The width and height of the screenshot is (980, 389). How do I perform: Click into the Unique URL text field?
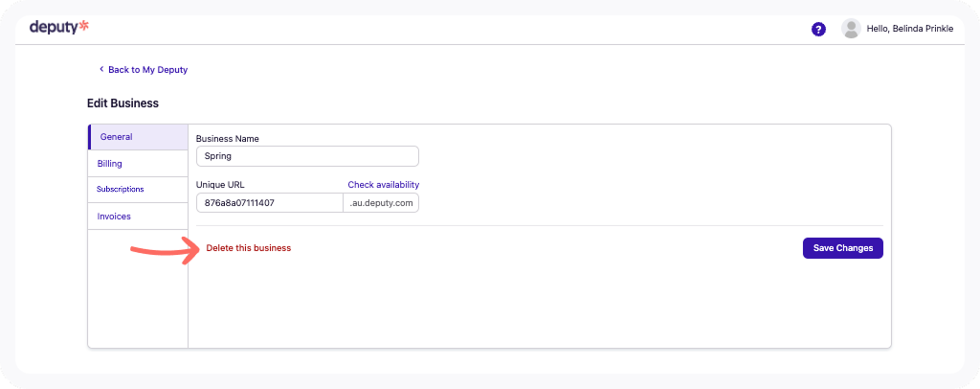[269, 203]
